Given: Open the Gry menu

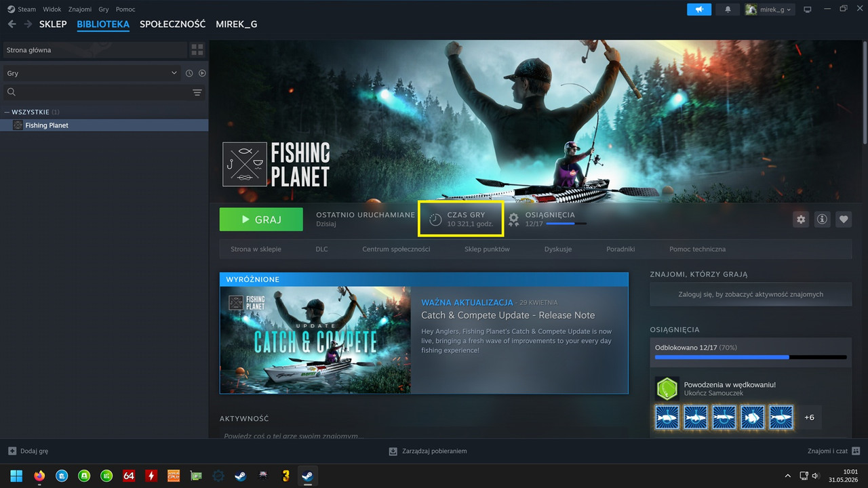Looking at the screenshot, I should pyautogui.click(x=104, y=9).
